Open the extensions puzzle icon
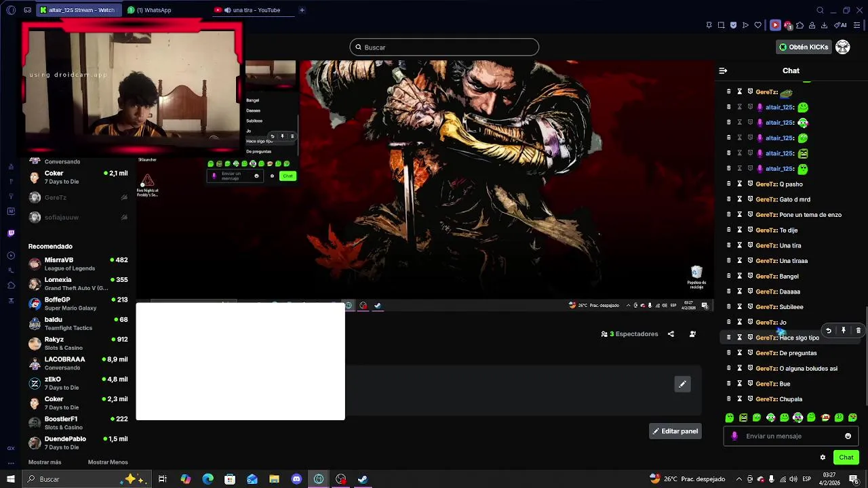The image size is (868, 488). pos(800,25)
